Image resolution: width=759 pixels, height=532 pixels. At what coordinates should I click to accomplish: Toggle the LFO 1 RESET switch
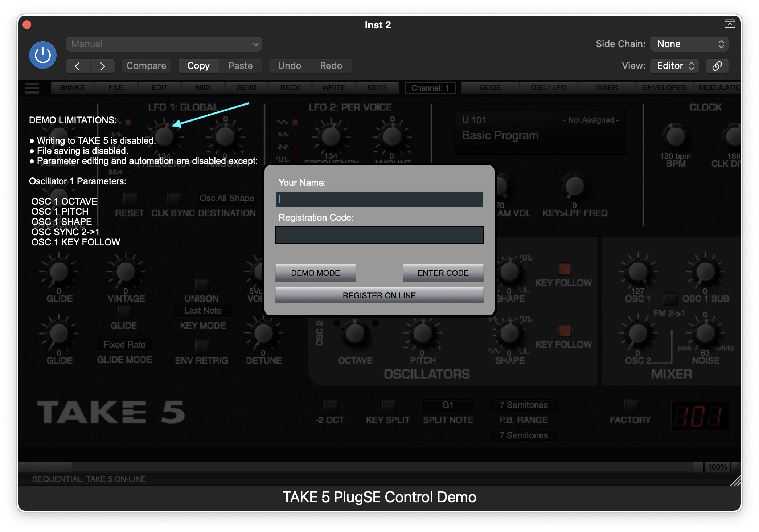tap(130, 199)
